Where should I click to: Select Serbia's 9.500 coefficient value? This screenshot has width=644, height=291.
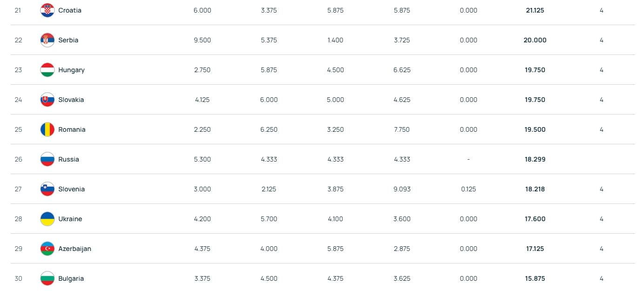tap(202, 40)
